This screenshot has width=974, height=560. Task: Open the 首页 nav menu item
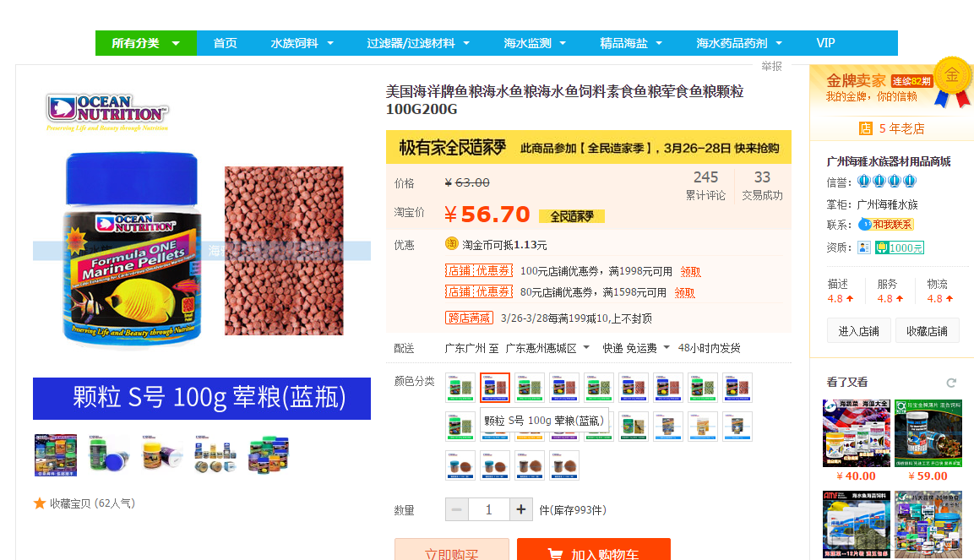click(225, 43)
